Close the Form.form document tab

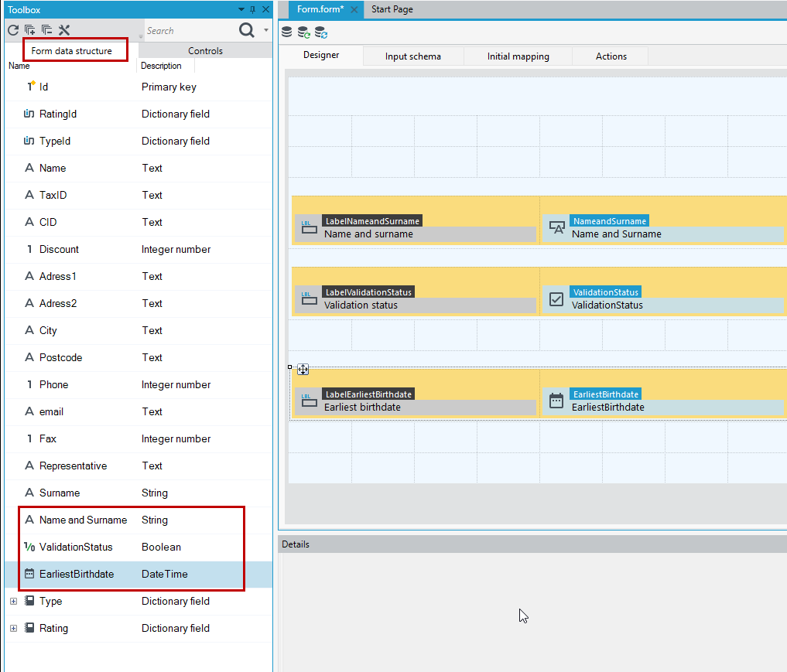(x=354, y=9)
